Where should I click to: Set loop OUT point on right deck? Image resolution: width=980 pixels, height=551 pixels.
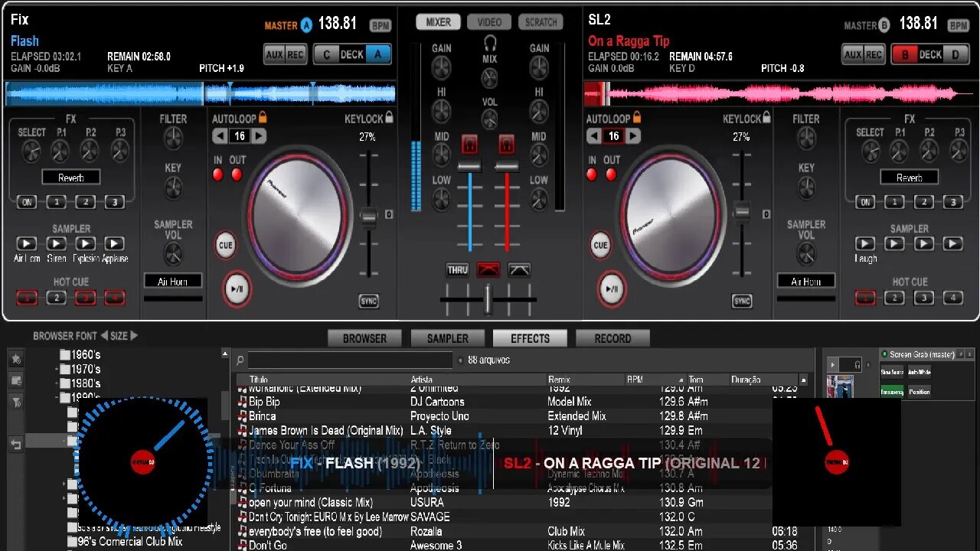pos(611,174)
